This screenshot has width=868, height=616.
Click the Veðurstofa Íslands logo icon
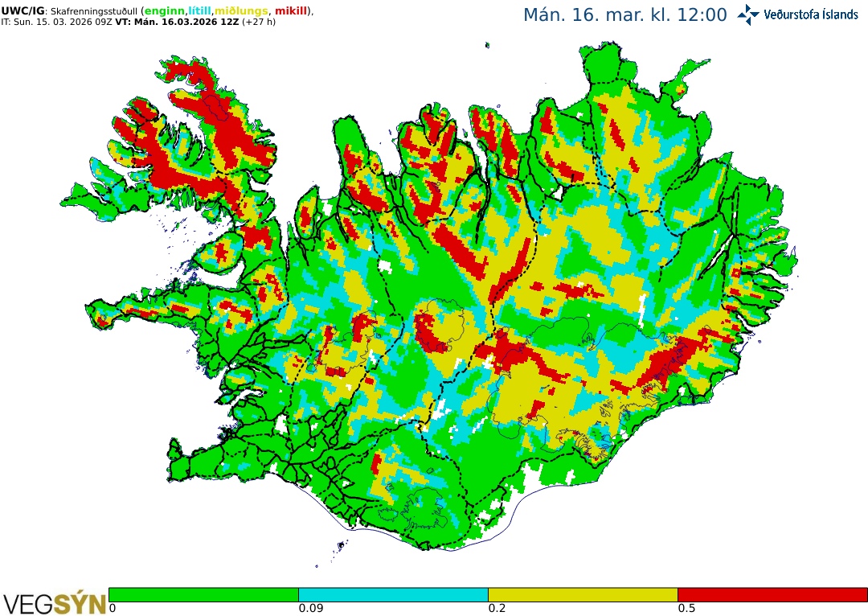tap(748, 15)
